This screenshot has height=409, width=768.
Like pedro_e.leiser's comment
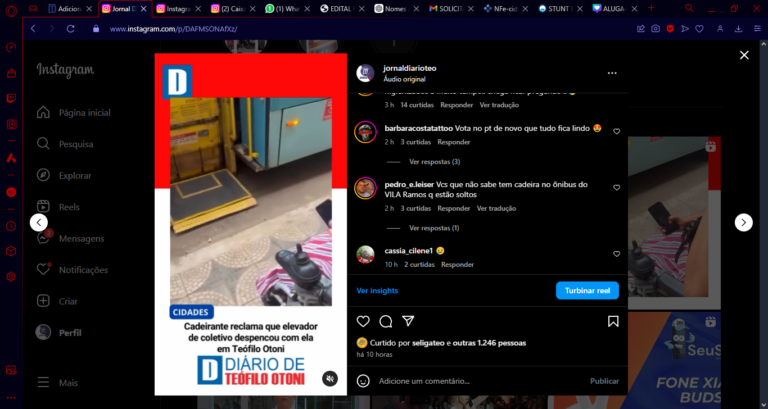(x=617, y=188)
